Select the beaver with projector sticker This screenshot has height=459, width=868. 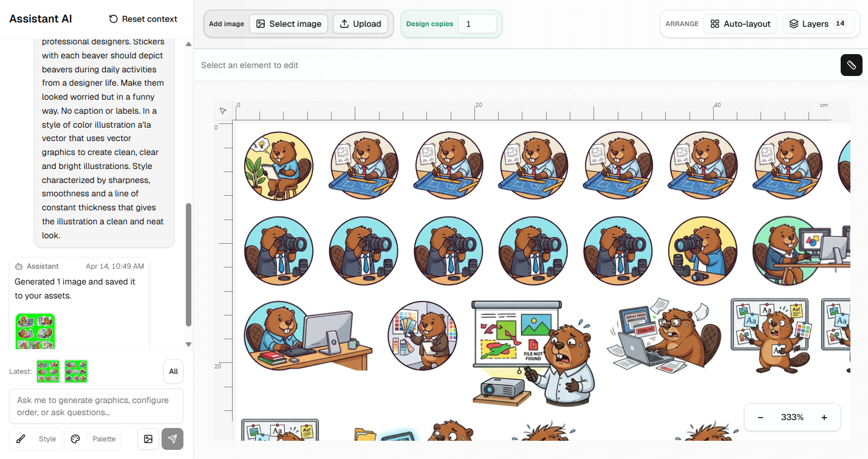533,353
